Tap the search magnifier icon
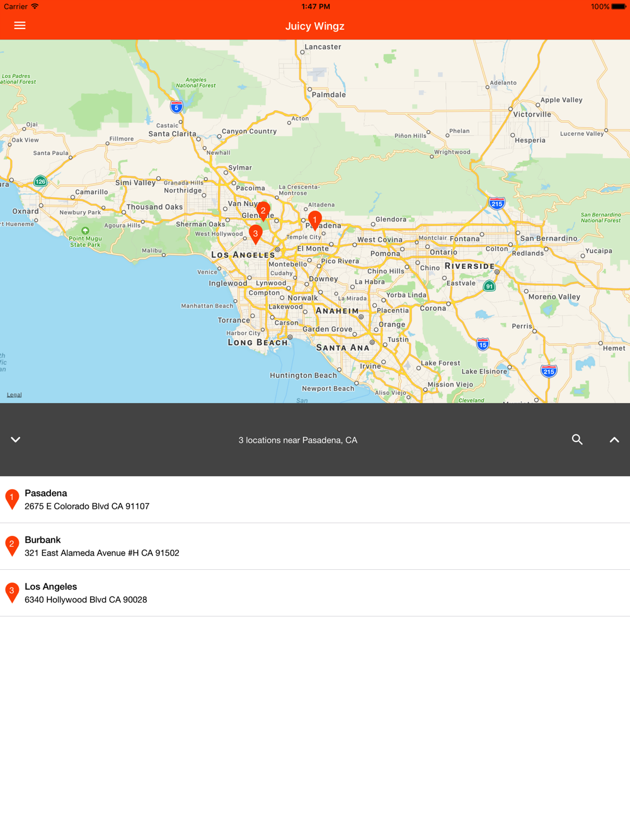Screen dimensions: 630x840 click(x=577, y=440)
